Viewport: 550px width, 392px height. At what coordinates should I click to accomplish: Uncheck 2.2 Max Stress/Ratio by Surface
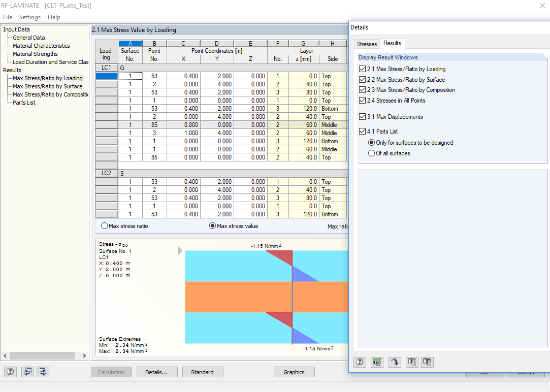[x=363, y=80]
